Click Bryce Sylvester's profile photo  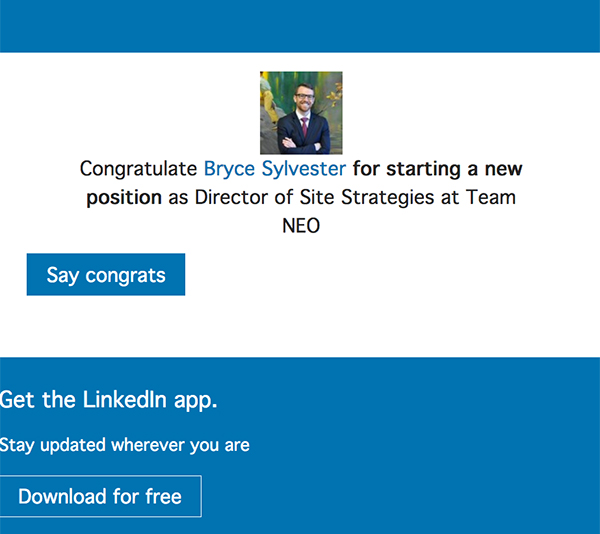coord(301,112)
